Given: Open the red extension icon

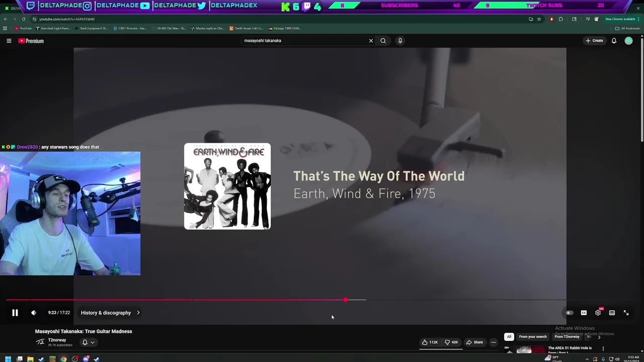Looking at the screenshot, I should pyautogui.click(x=551, y=19).
